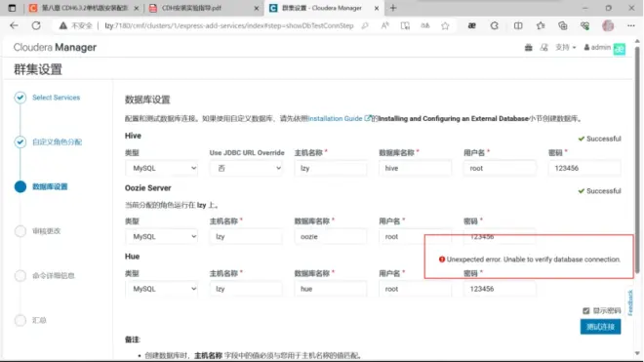Open the split screen icon in toolbar
Viewport: 644px width, 362px height.
tap(518, 25)
